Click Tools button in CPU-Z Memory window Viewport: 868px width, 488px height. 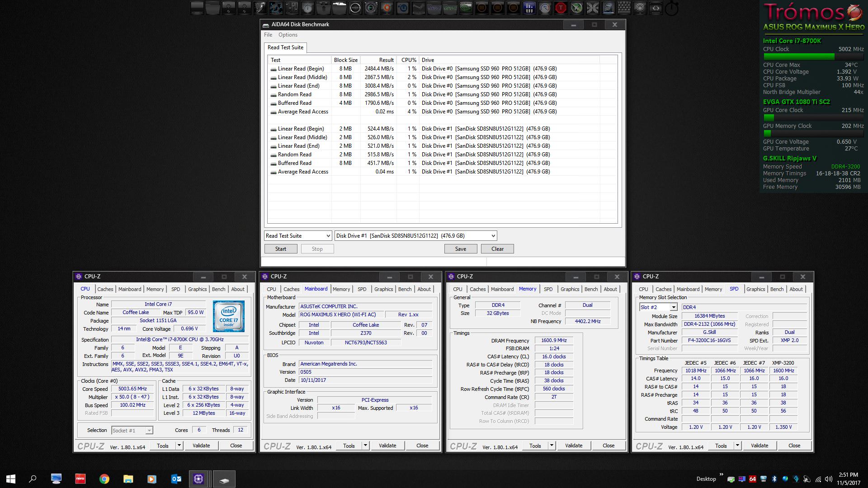point(535,446)
